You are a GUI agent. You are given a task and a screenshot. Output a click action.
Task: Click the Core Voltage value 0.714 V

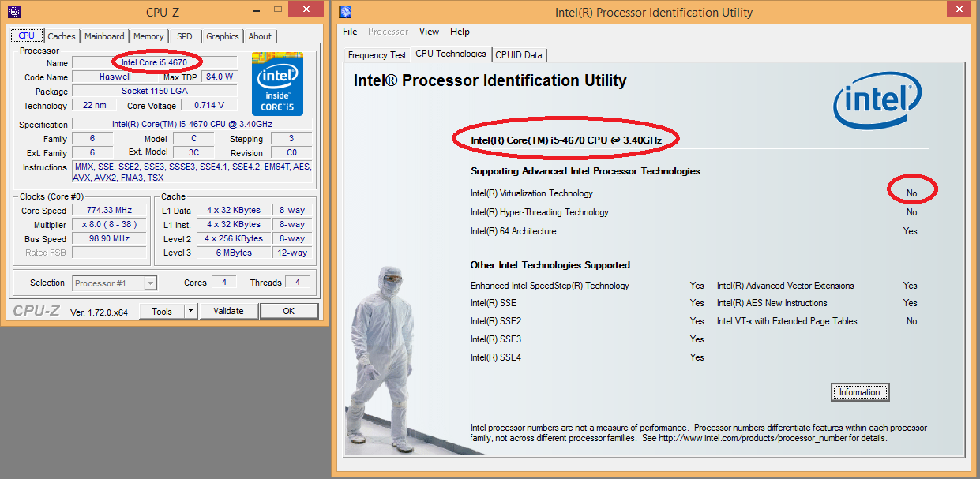[209, 106]
